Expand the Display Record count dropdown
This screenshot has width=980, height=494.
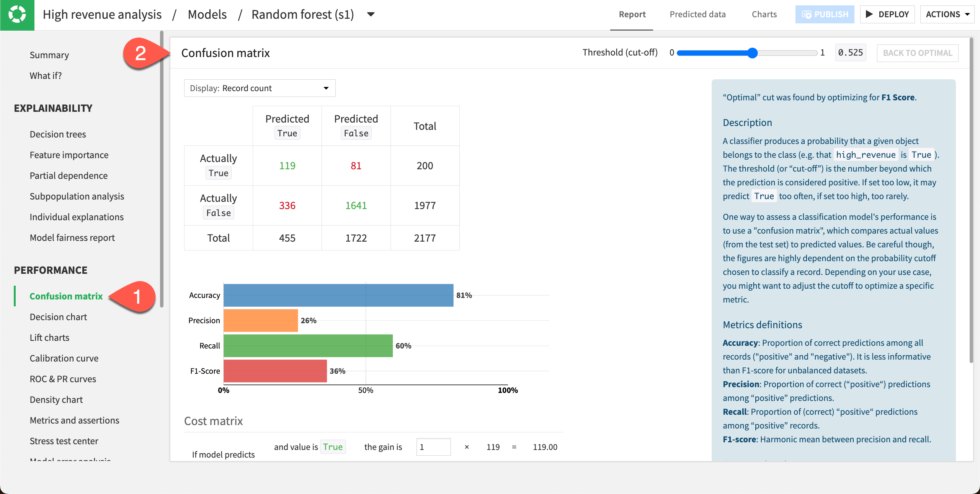(260, 88)
